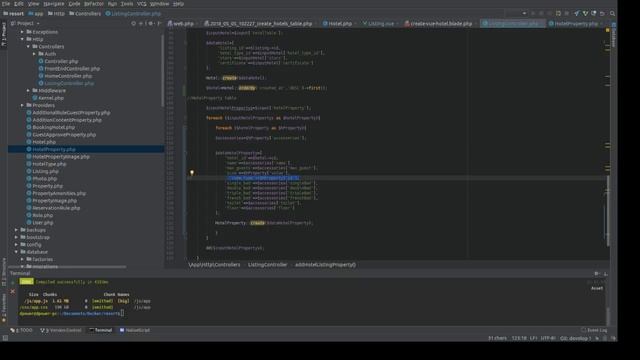Click ListingController.php in navigation bar
The image size is (640, 360).
click(133, 13)
